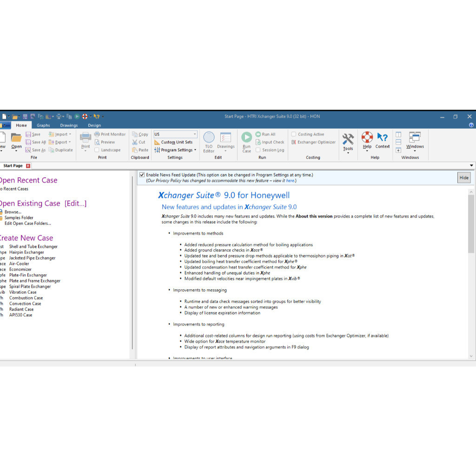This screenshot has width=476, height=476.
Task: Toggle the Session Log checkbox
Action: [x=258, y=150]
